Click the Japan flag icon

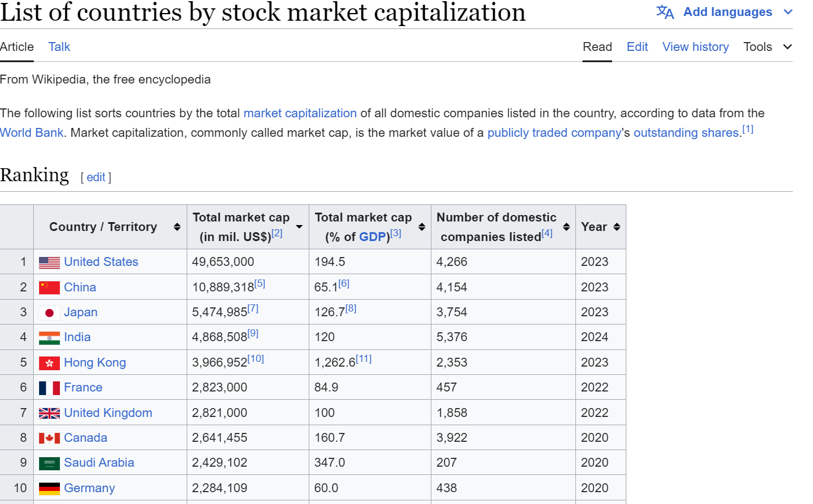pos(49,313)
